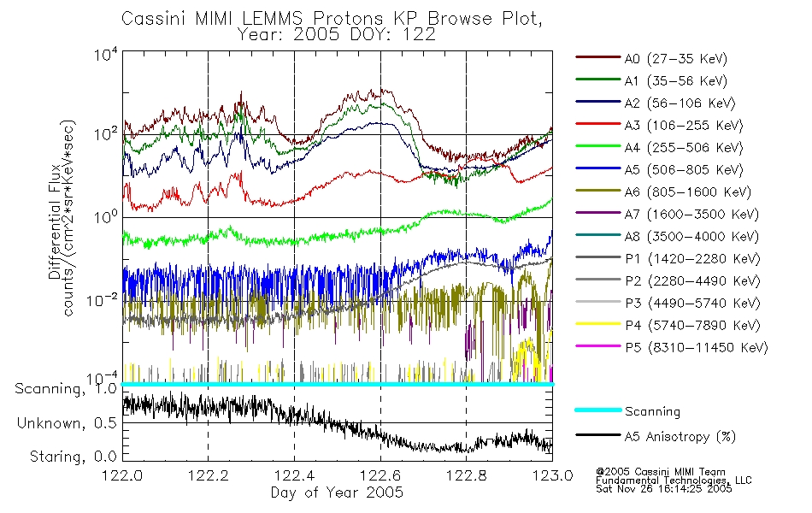This screenshot has width=812, height=513.
Task: Click the P2 (2280-4490 KeV) legend label
Action: [692, 280]
